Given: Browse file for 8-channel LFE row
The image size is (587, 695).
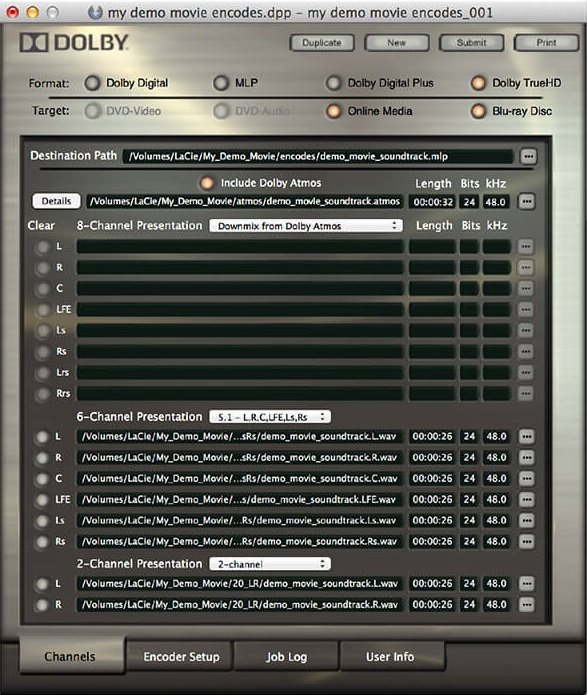Looking at the screenshot, I should 525,309.
